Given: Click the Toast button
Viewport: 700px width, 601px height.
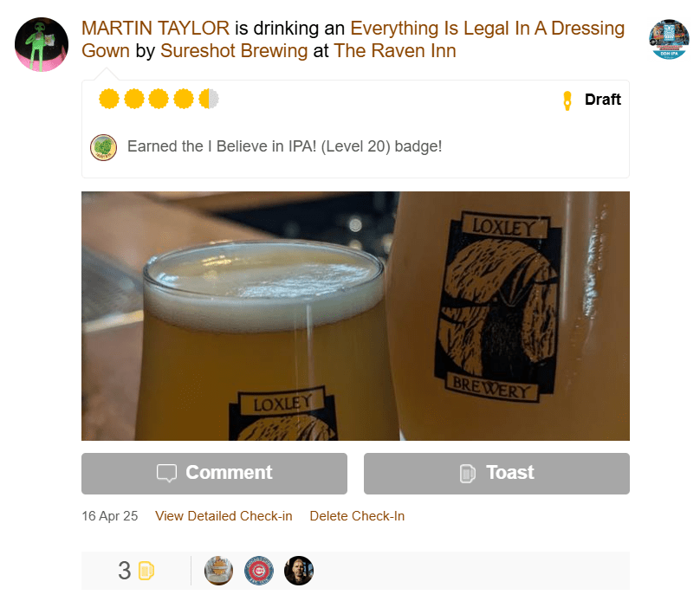Looking at the screenshot, I should coord(496,474).
